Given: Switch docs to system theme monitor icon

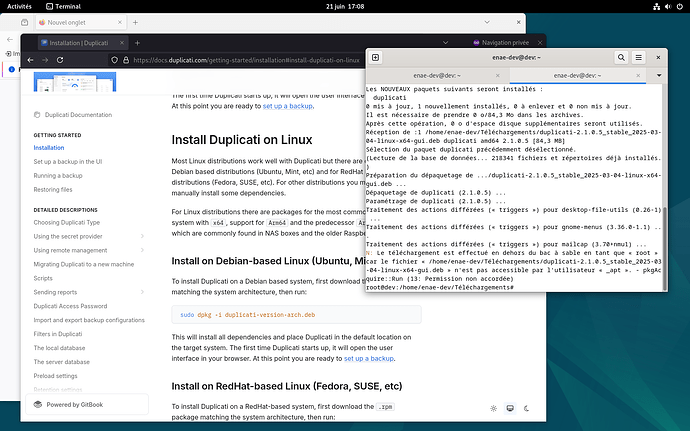Looking at the screenshot, I should tap(510, 409).
